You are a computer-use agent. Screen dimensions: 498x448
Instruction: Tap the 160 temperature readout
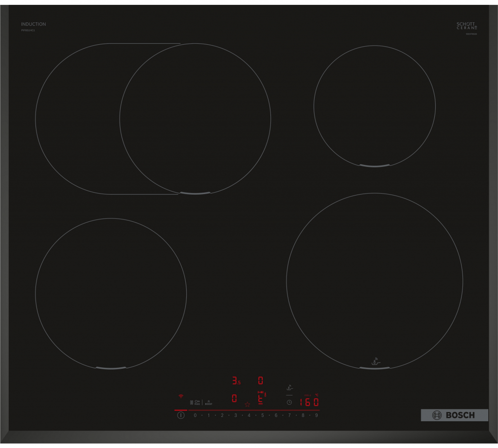pyautogui.click(x=309, y=402)
